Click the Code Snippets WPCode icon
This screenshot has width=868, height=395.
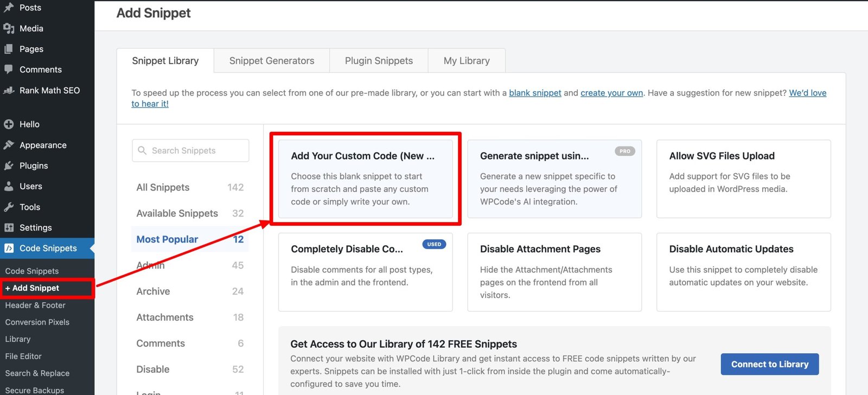pyautogui.click(x=9, y=248)
